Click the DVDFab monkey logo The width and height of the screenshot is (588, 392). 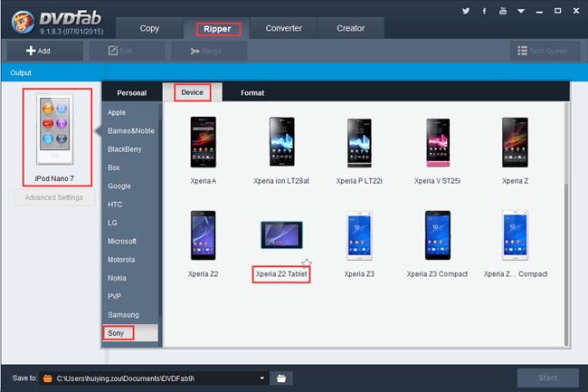click(22, 22)
